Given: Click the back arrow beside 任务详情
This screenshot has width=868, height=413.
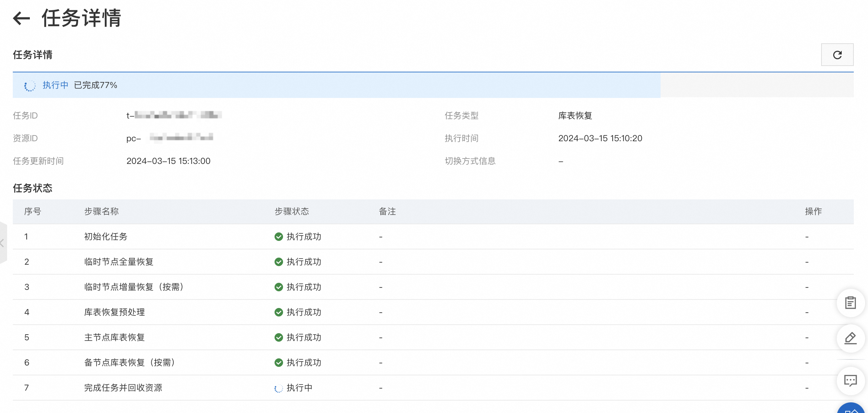Looking at the screenshot, I should [x=21, y=18].
